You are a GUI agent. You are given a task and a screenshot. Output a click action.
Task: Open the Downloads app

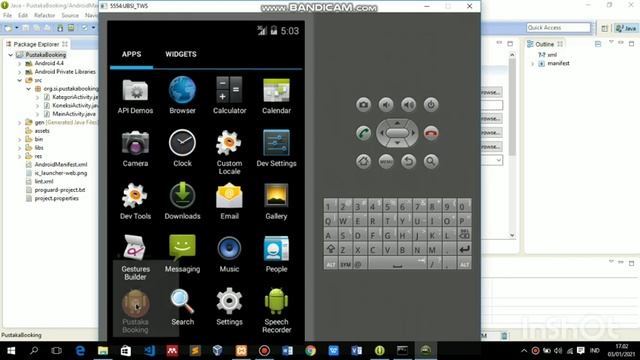click(x=182, y=202)
